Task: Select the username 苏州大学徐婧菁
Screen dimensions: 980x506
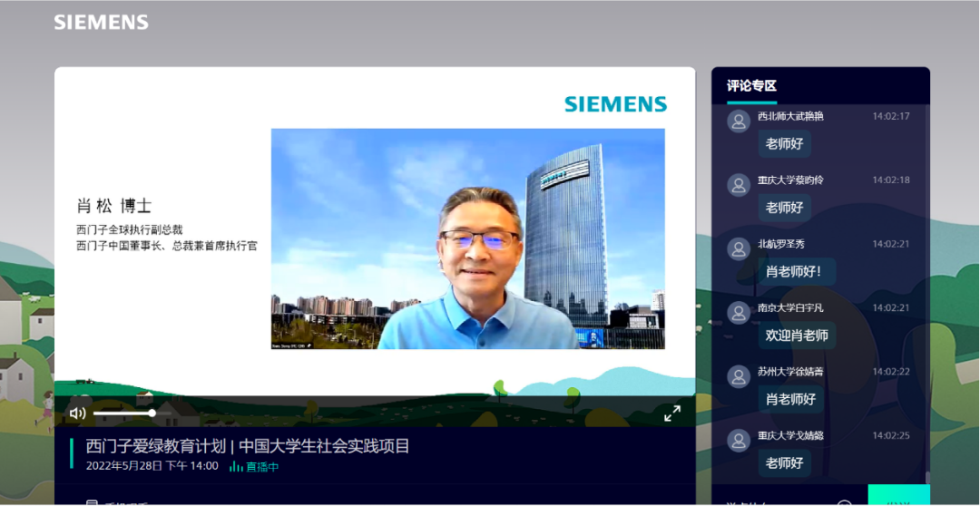Action: [790, 371]
